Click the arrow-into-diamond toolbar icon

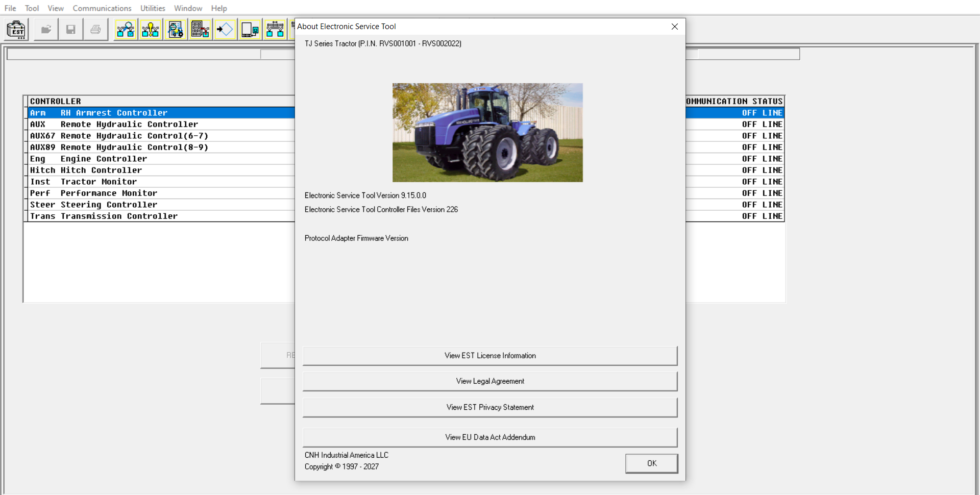(x=225, y=30)
